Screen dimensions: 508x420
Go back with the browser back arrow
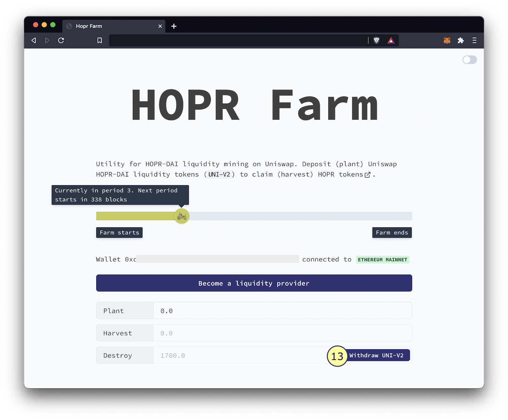pyautogui.click(x=34, y=40)
